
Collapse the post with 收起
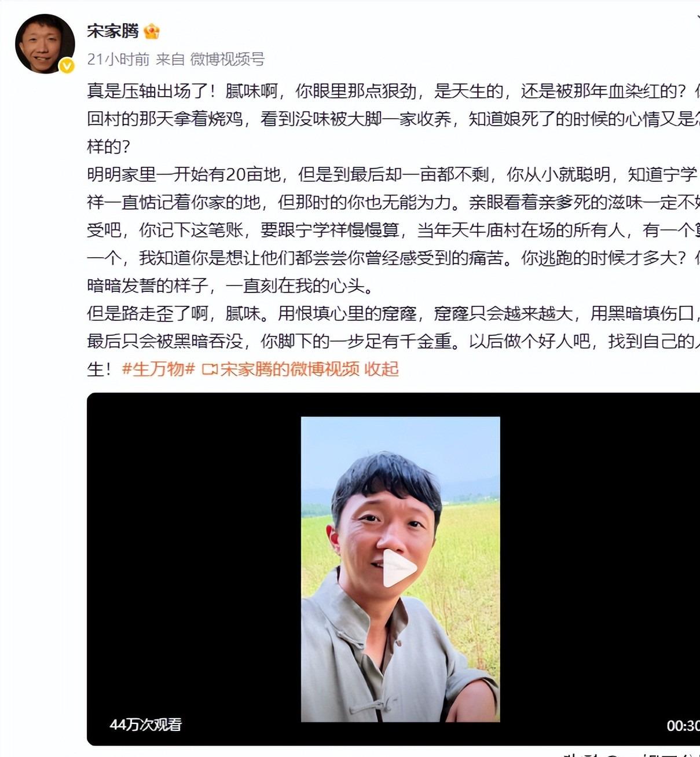(382, 369)
